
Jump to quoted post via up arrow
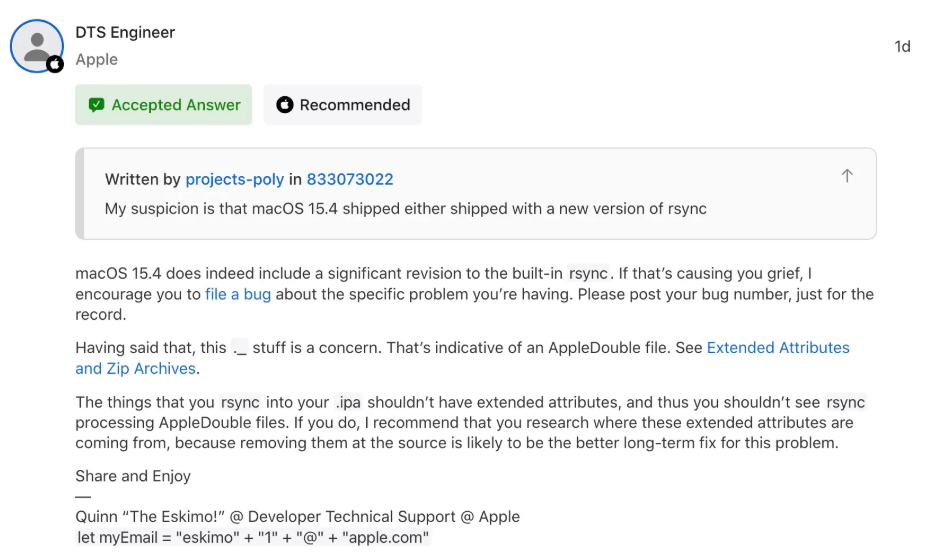(847, 176)
